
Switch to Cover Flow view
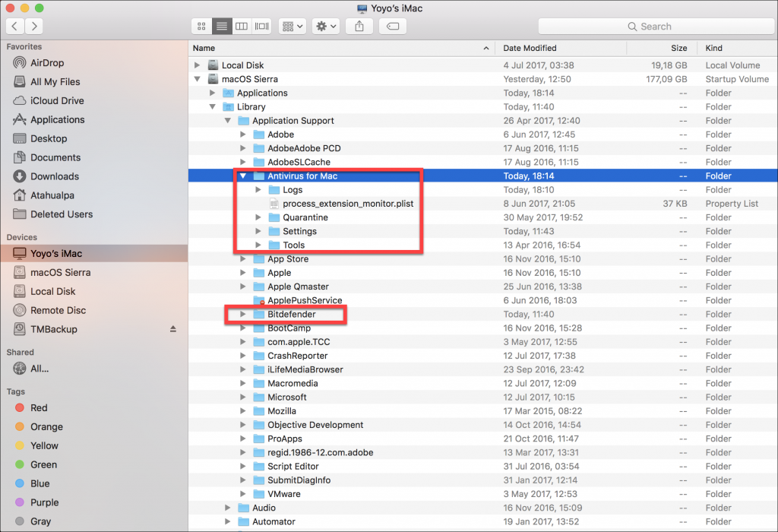coord(262,27)
